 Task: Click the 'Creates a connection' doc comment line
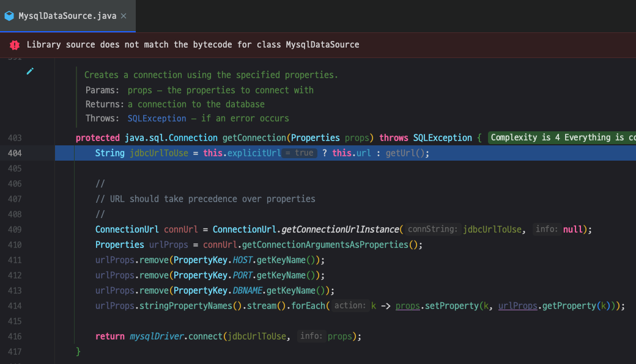(211, 75)
